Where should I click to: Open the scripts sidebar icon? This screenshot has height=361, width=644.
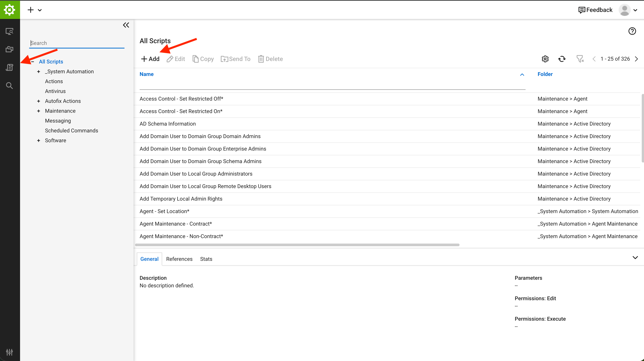point(9,67)
